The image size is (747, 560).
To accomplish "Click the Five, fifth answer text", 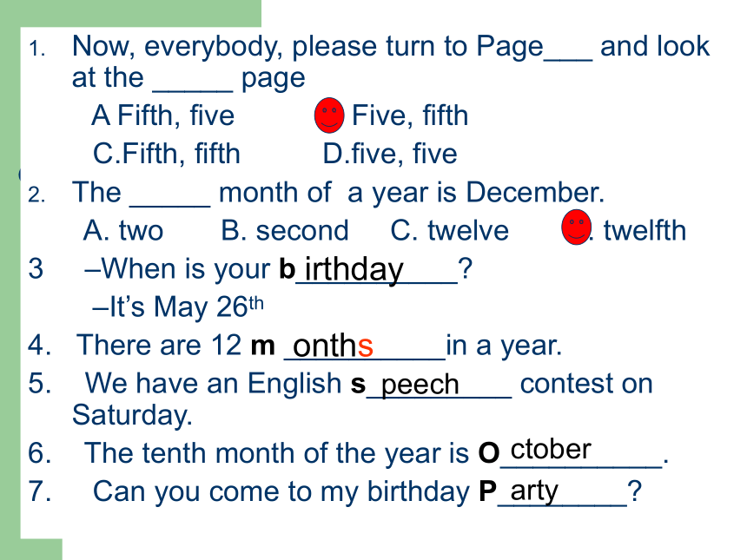I will pyautogui.click(x=410, y=115).
